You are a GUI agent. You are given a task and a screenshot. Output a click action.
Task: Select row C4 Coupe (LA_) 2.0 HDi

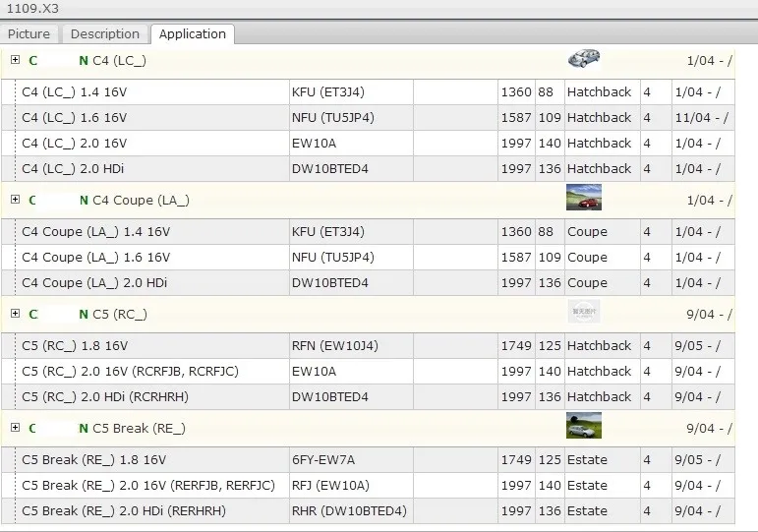369,283
